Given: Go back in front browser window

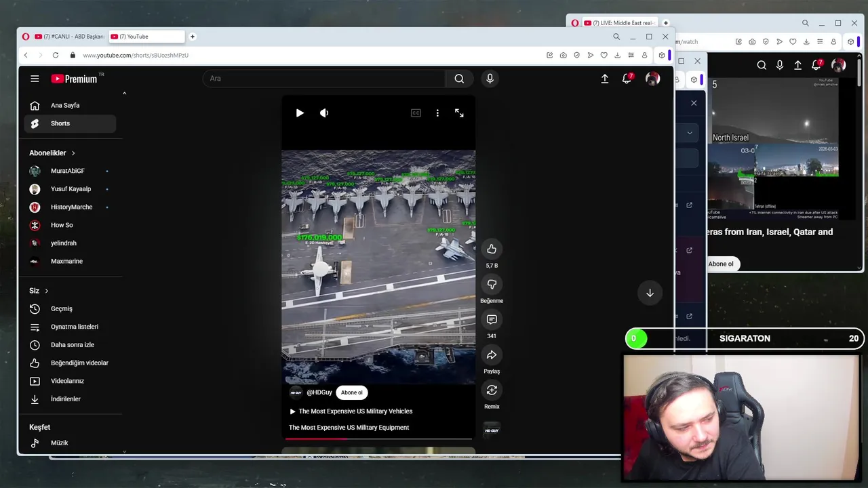Looking at the screenshot, I should point(26,55).
